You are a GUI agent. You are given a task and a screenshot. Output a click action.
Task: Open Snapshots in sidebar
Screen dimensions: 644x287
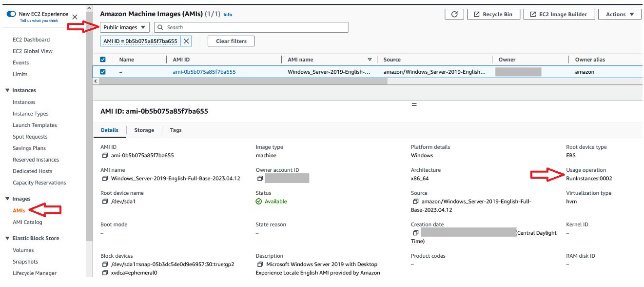pos(25,262)
